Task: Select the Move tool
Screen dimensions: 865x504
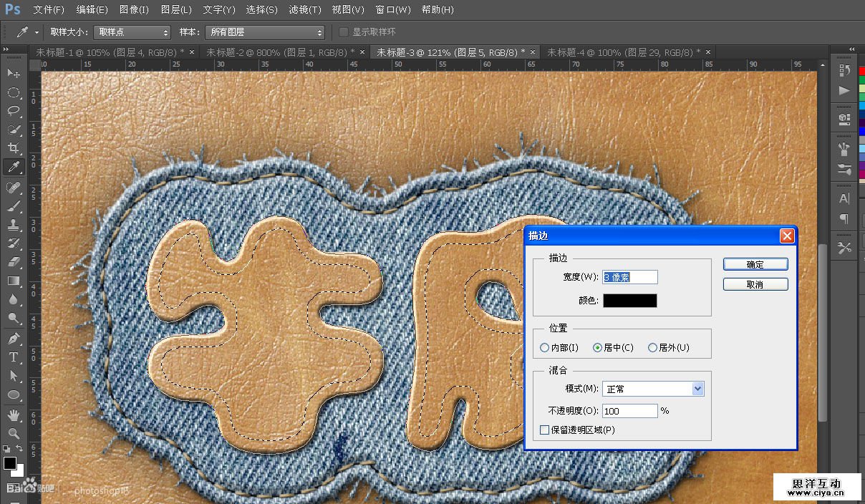Action: [14, 74]
